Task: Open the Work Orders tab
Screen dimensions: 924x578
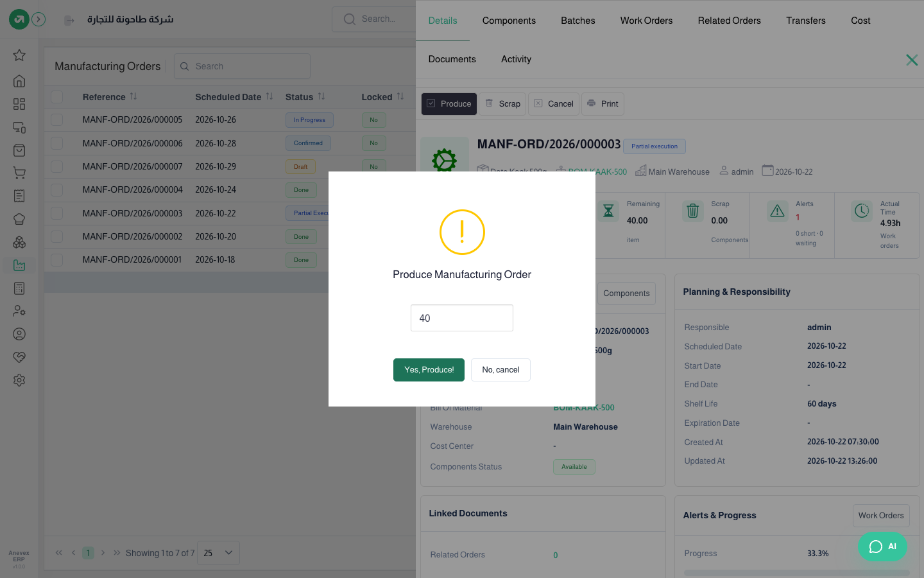Action: (x=646, y=21)
